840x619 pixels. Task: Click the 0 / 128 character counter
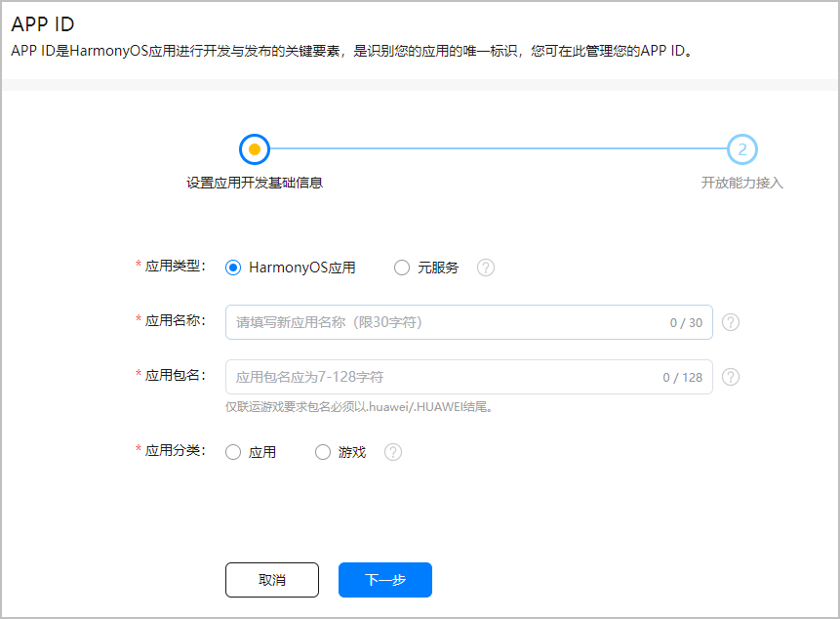[682, 377]
